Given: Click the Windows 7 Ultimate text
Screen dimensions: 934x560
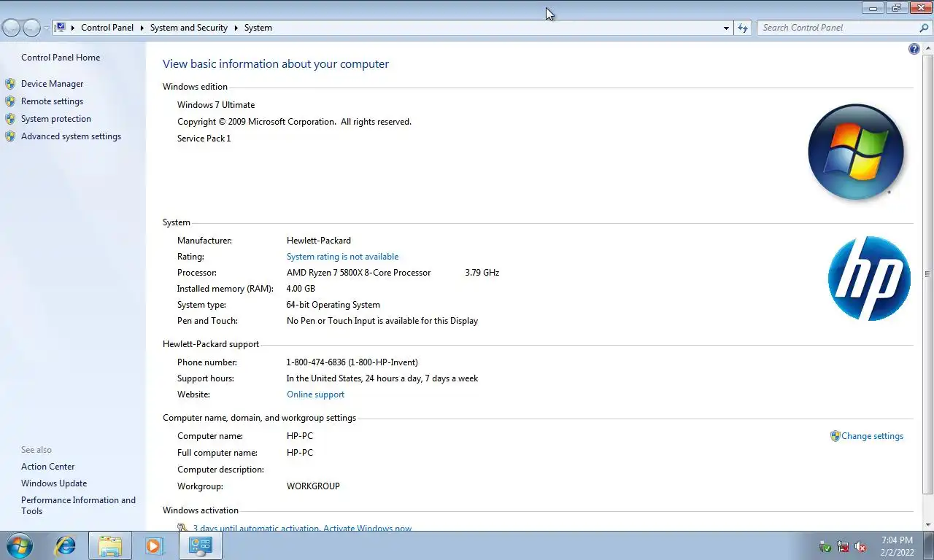Looking at the screenshot, I should tap(216, 105).
